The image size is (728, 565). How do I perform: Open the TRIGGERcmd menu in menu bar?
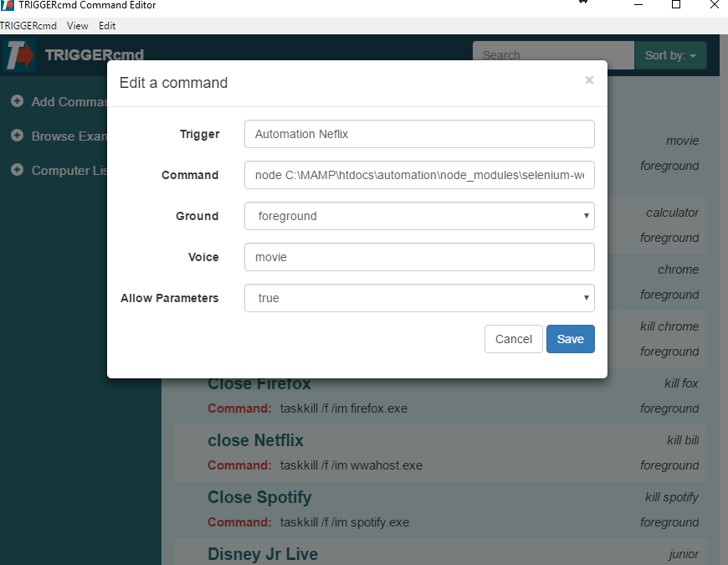[x=28, y=26]
